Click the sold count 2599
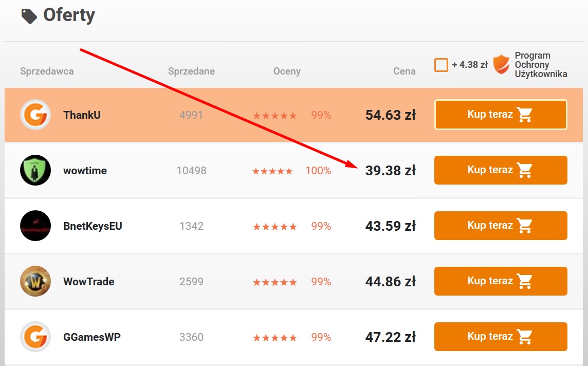Screen dimensions: 588x366 tap(191, 282)
